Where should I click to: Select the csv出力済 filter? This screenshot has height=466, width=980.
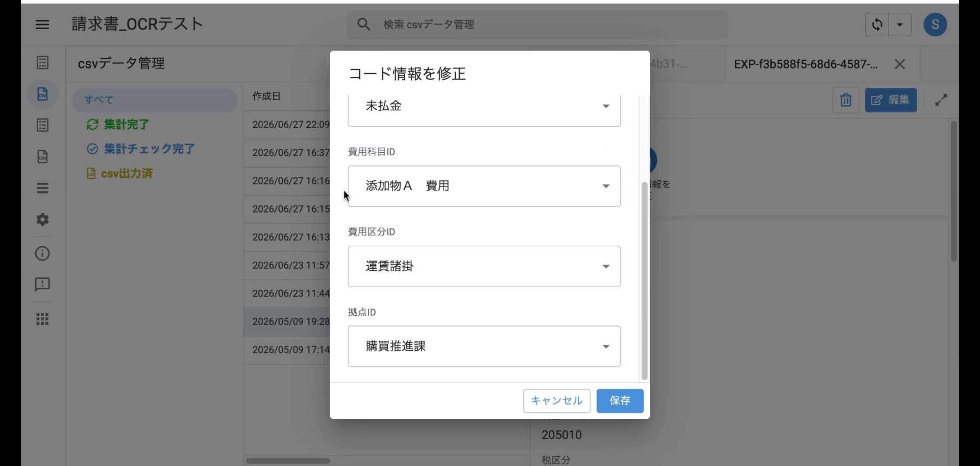[119, 174]
